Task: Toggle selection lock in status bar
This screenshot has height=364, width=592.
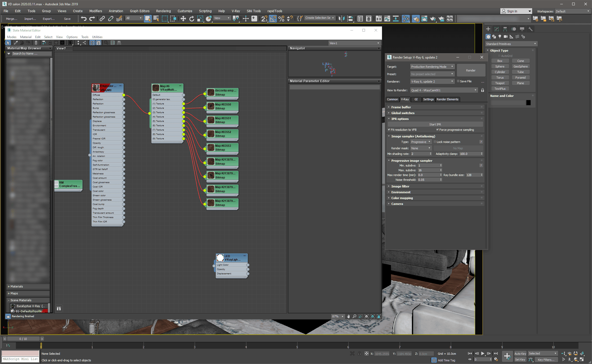Action: coord(359,353)
